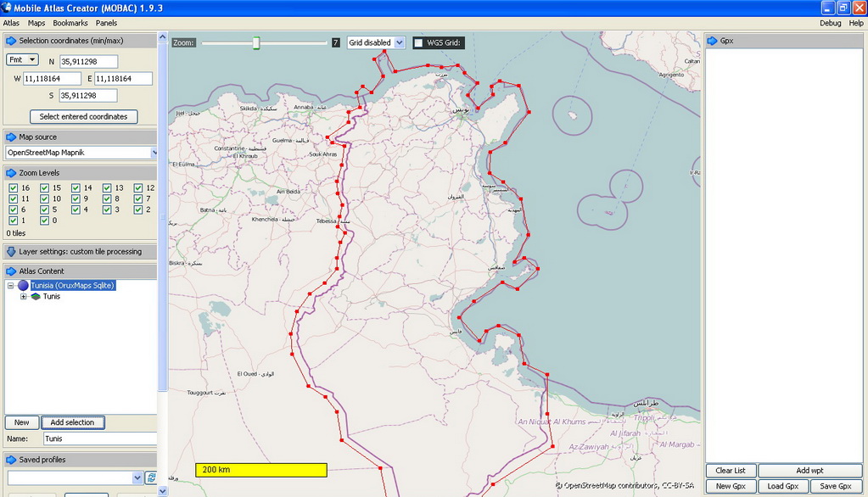Expand the Tunis tree node
Screen dimensions: 868x497
(x=24, y=296)
